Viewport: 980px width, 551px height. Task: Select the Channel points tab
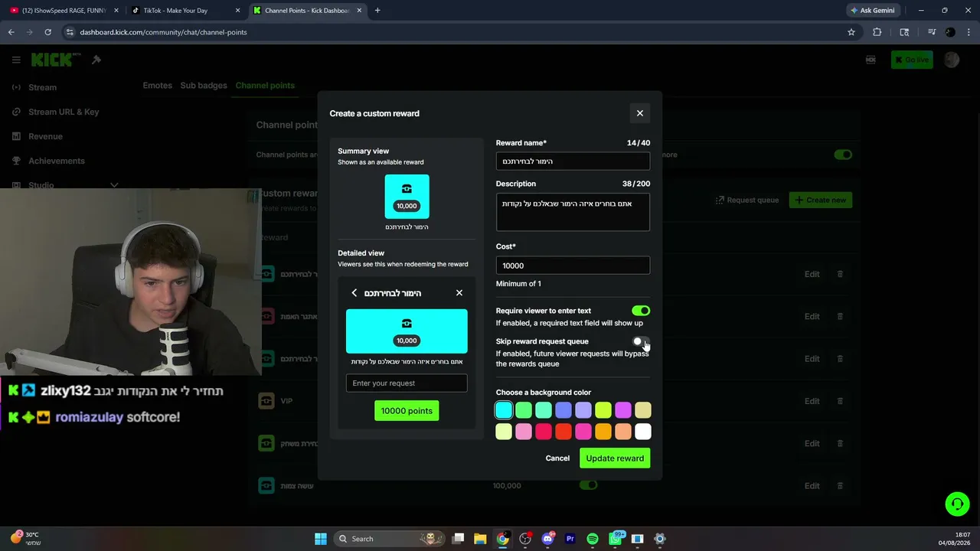[x=265, y=86]
